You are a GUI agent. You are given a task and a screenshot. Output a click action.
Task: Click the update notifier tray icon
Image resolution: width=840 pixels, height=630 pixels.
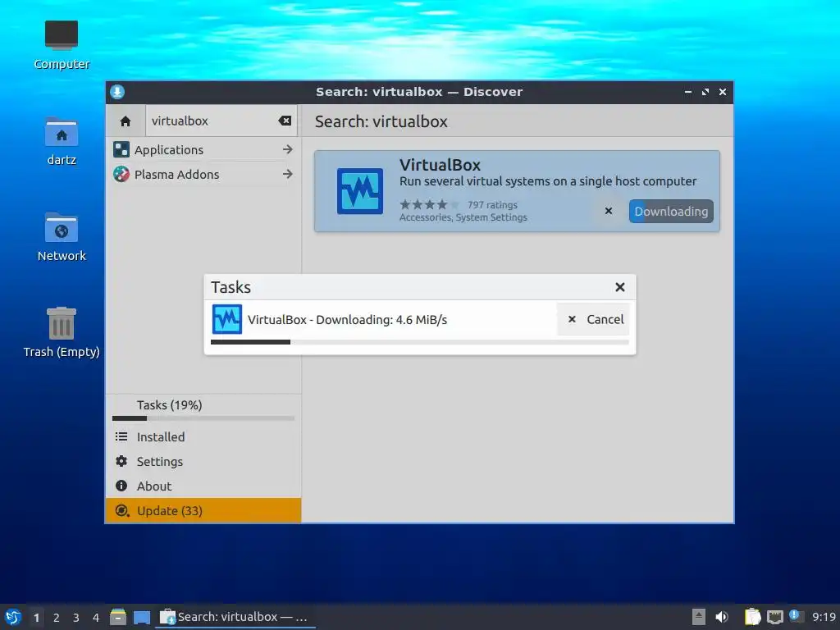point(796,616)
